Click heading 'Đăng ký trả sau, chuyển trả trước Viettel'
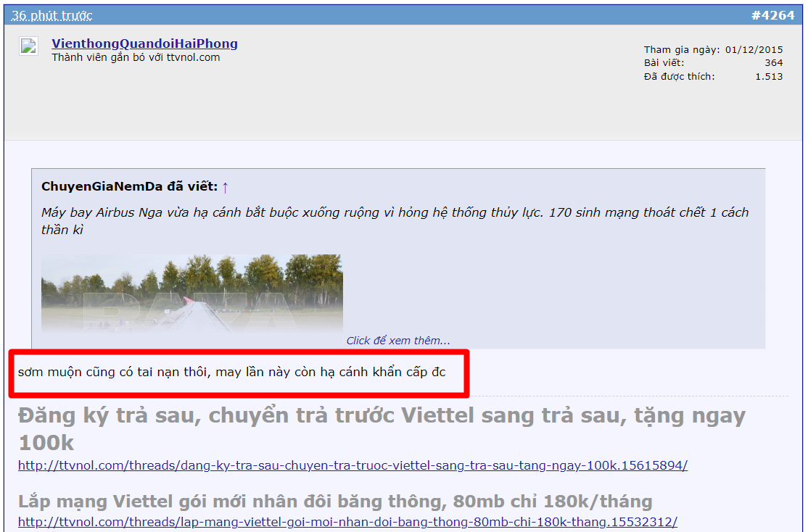The width and height of the screenshot is (808, 532). 246,415
